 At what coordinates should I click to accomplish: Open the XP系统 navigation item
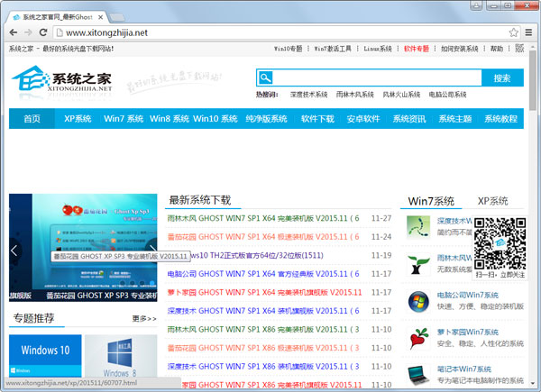tap(78, 119)
